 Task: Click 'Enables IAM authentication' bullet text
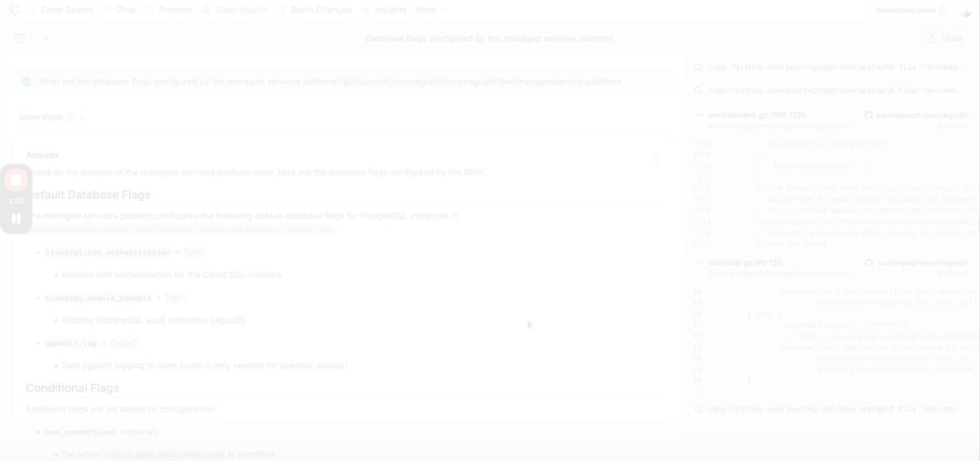coord(172,274)
